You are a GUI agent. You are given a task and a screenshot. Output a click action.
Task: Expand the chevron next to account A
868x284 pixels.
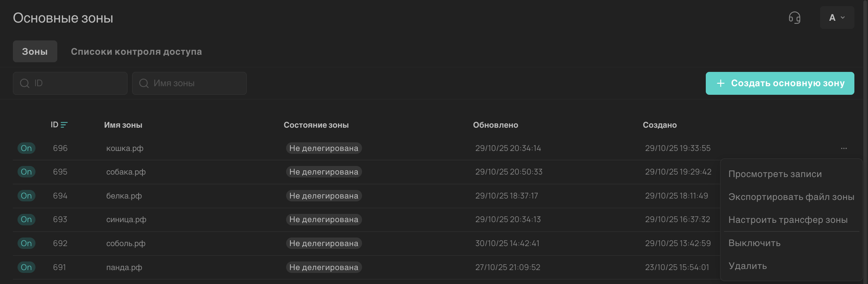click(843, 18)
